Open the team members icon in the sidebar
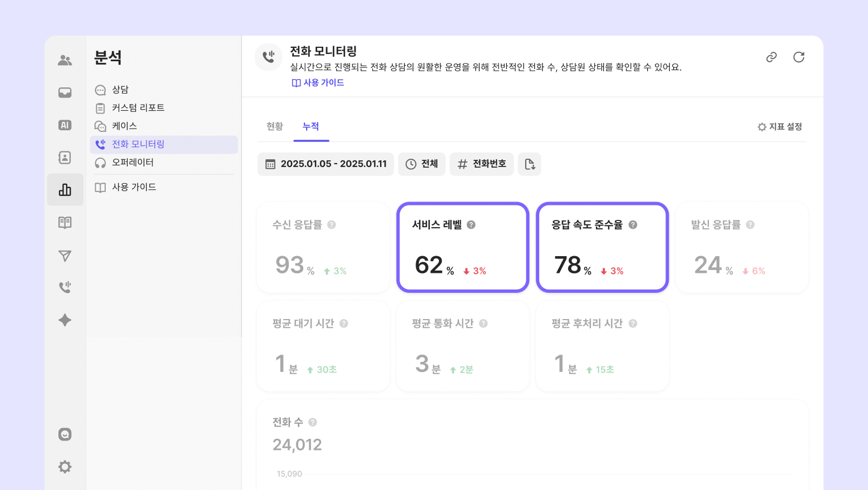Viewport: 868px width, 490px height. (x=65, y=60)
